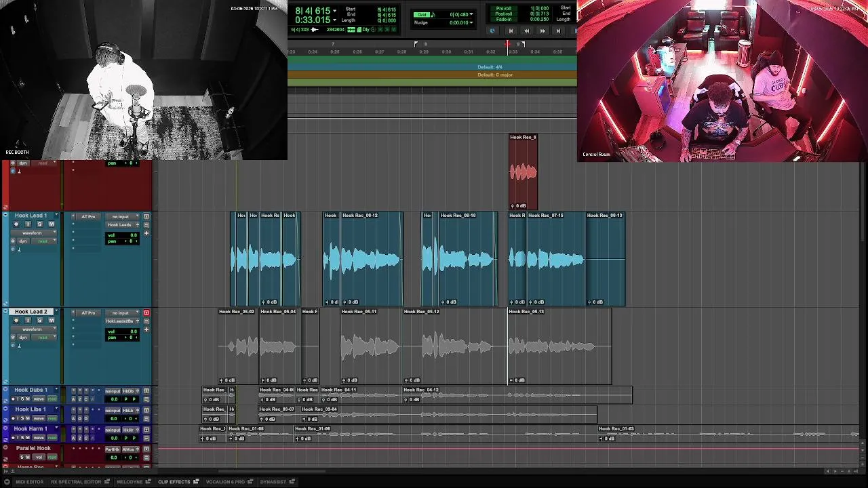Click the freeze snowflake icon on Hook Lead 2
Screen dimensions: 868x488
point(13,338)
